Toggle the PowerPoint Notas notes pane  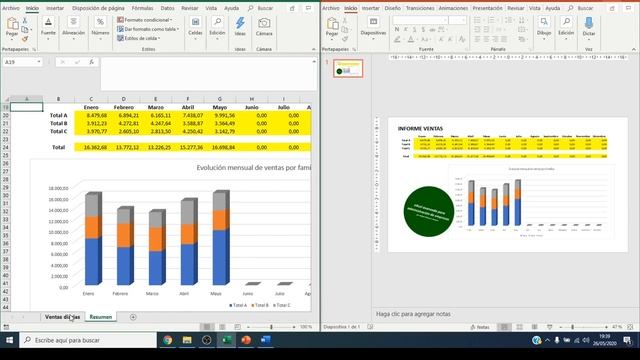tap(480, 327)
